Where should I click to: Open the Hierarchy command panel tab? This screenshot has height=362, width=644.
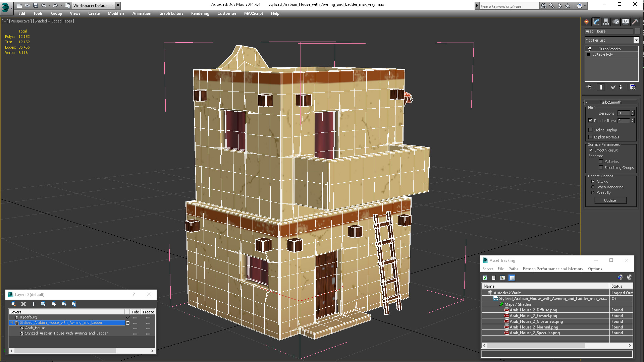[x=606, y=22]
